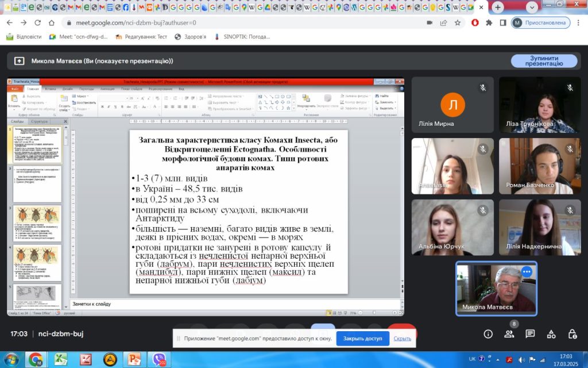Click the Opera extension icon
The width and height of the screenshot is (588, 368).
click(x=475, y=22)
